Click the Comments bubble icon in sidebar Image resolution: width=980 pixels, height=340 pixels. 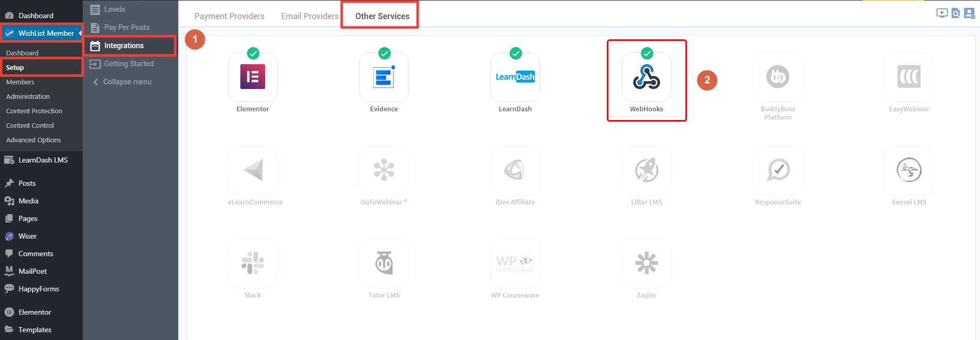[9, 254]
